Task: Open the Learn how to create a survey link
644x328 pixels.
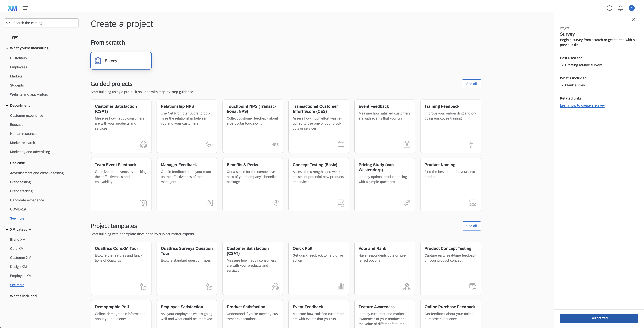Action: (x=582, y=105)
